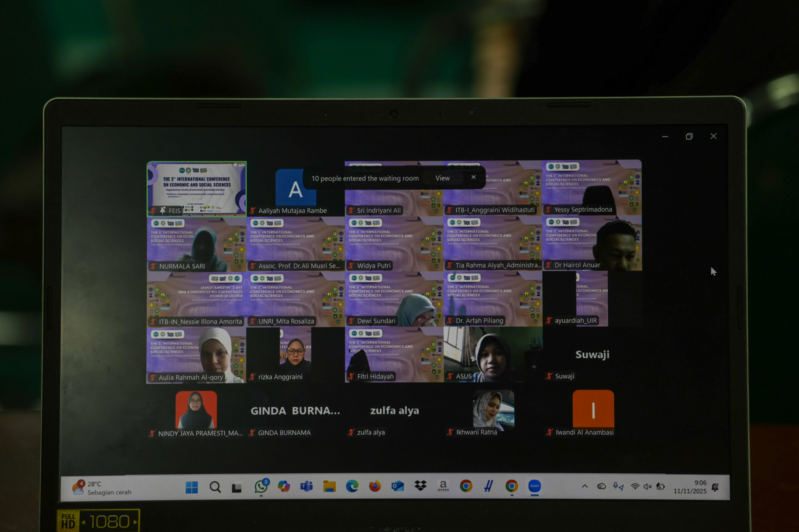
Task: Open WhatsApp from the taskbar
Action: 261,486
